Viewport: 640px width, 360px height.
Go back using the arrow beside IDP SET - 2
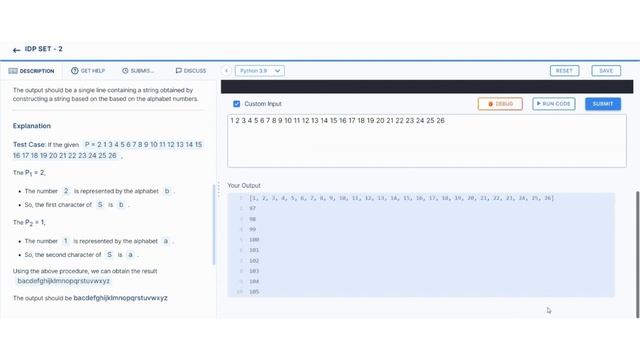[x=16, y=50]
